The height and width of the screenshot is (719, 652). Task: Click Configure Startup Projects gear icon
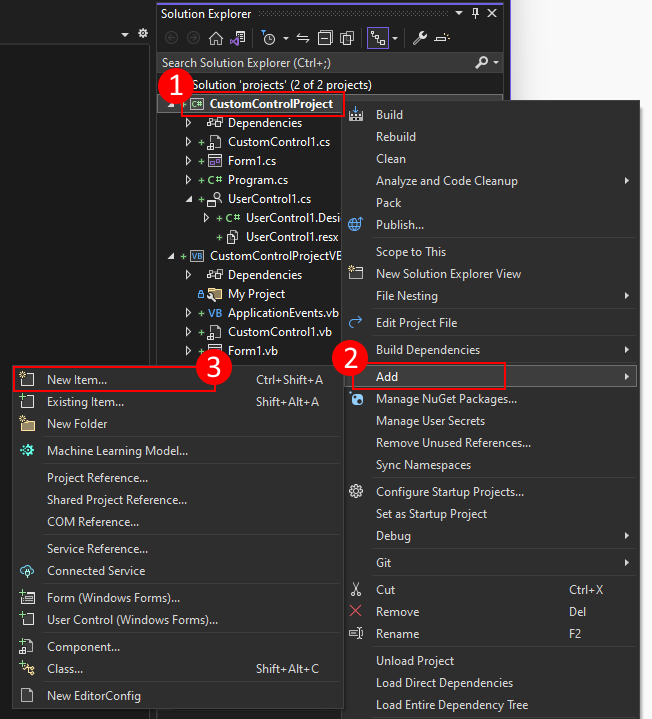click(356, 492)
